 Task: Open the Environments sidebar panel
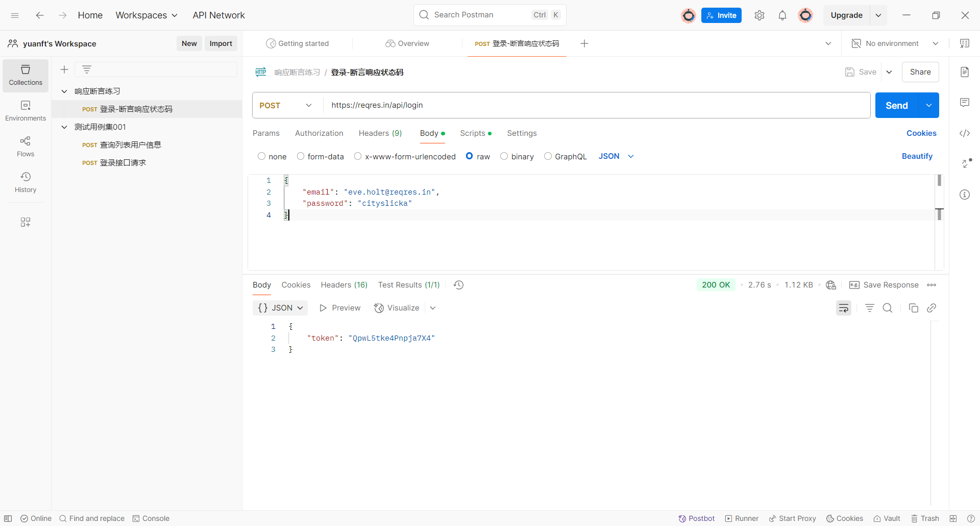(x=26, y=111)
